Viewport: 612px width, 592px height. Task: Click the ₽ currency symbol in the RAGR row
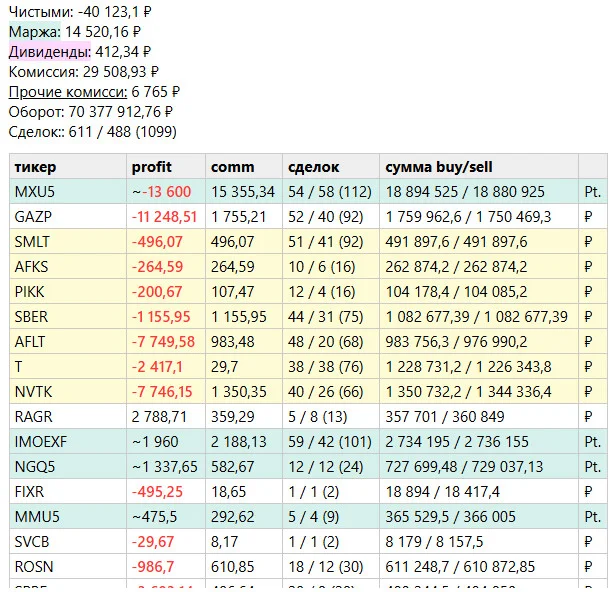(x=588, y=416)
